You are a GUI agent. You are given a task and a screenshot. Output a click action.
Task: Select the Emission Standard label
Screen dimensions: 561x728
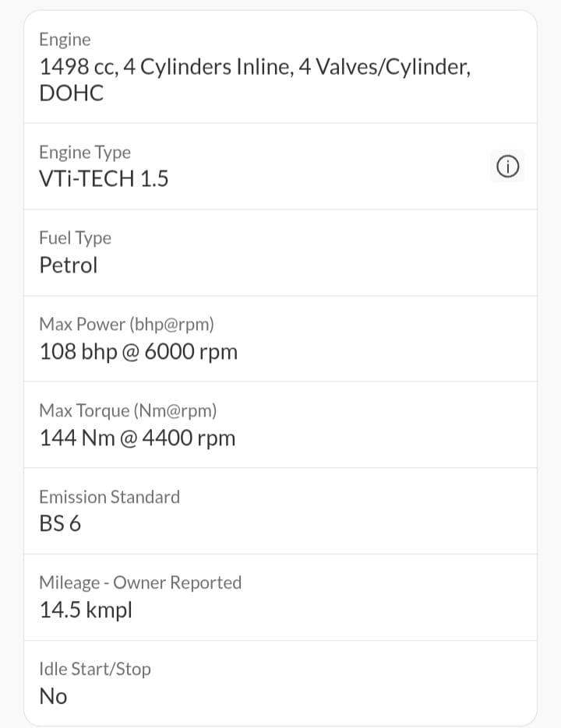(110, 498)
